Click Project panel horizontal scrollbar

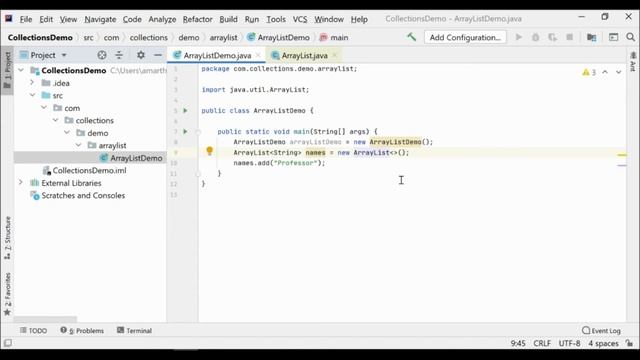coord(45,319)
